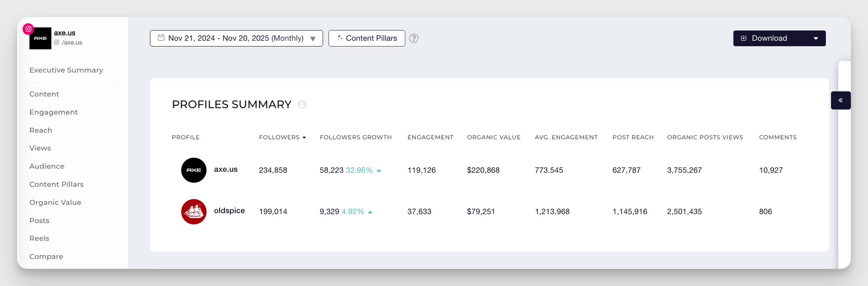Open Executive Summary in sidebar
Screen dimensions: 868x286
66,70
